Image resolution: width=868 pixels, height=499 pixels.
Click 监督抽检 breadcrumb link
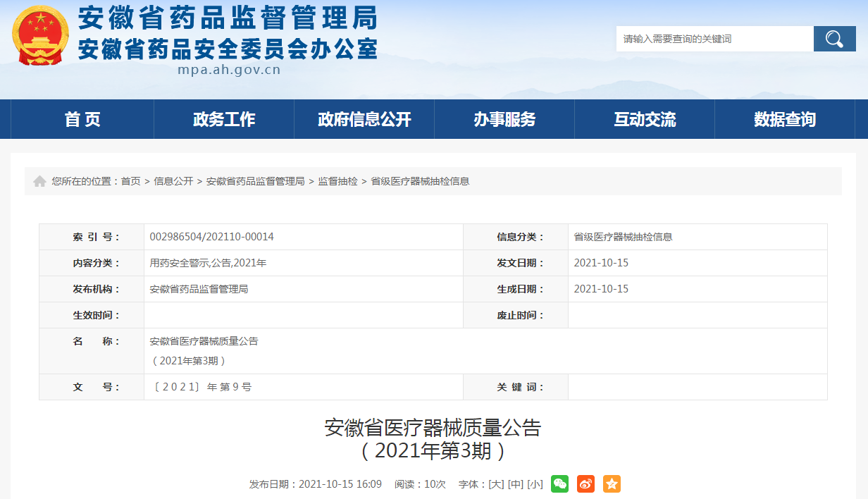[x=337, y=181]
